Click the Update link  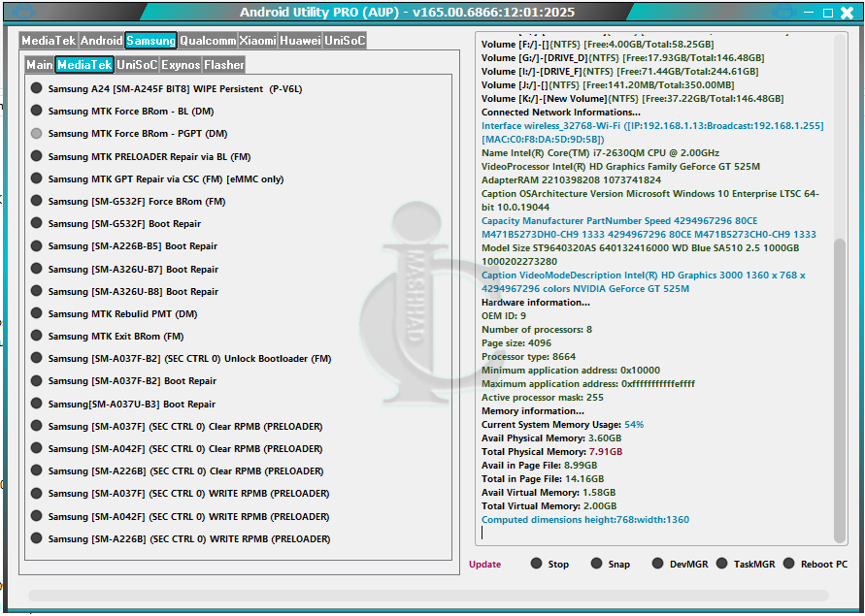tap(485, 565)
